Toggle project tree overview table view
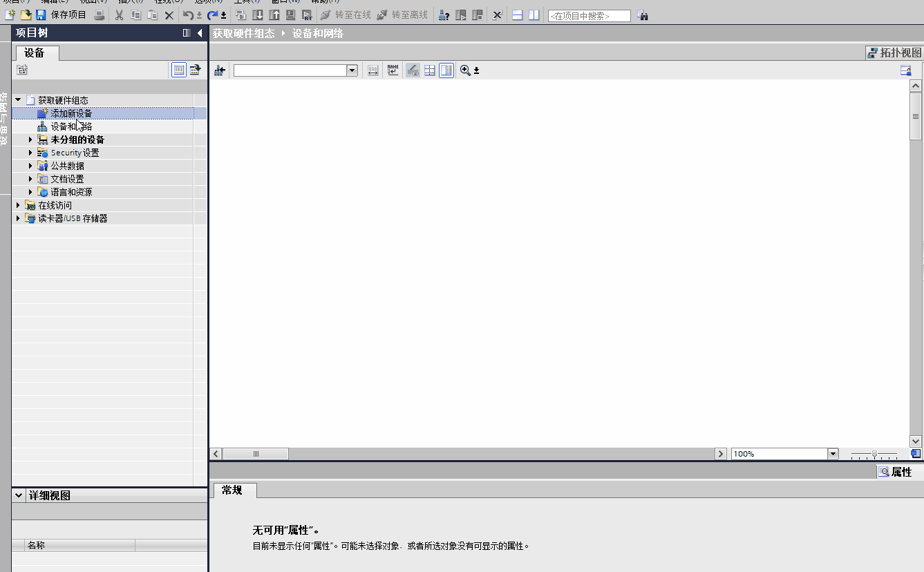 (x=179, y=70)
